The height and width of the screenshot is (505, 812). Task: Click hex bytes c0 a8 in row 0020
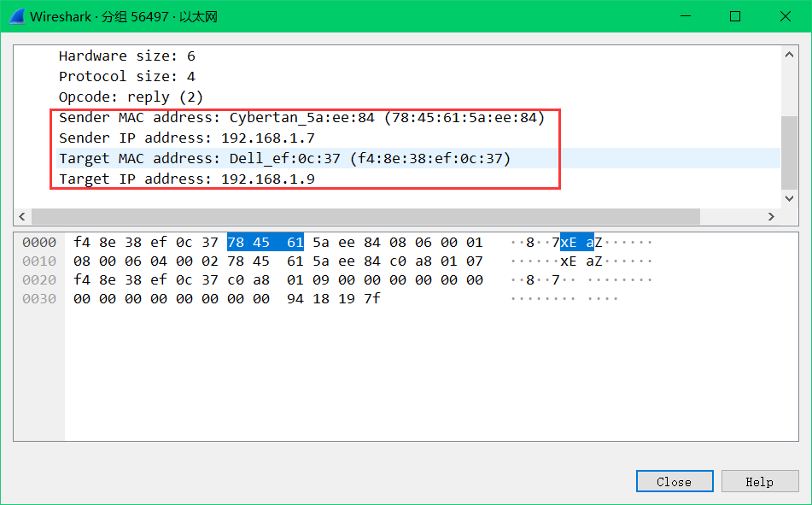248,280
